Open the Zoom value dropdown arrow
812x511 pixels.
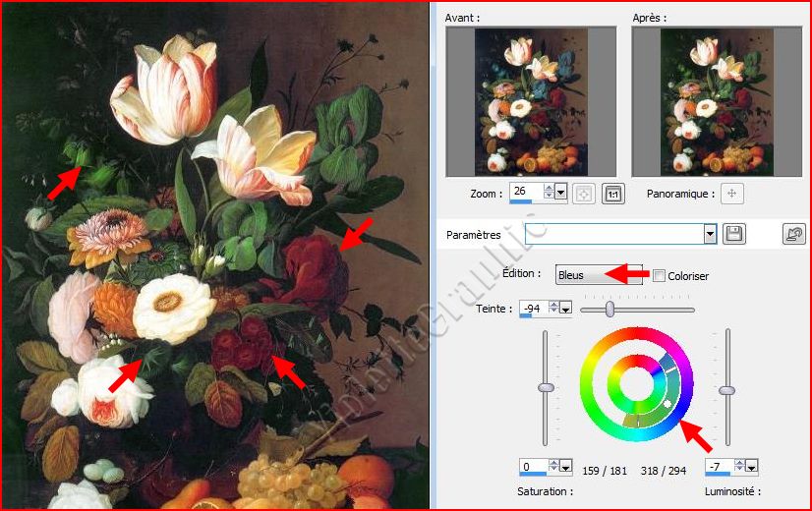561,193
